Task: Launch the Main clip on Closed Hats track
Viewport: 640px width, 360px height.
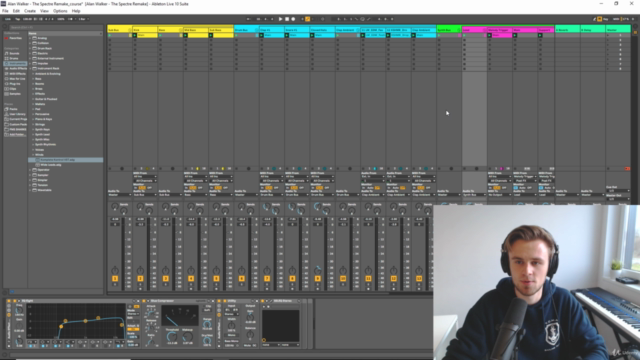Action: tap(312, 36)
